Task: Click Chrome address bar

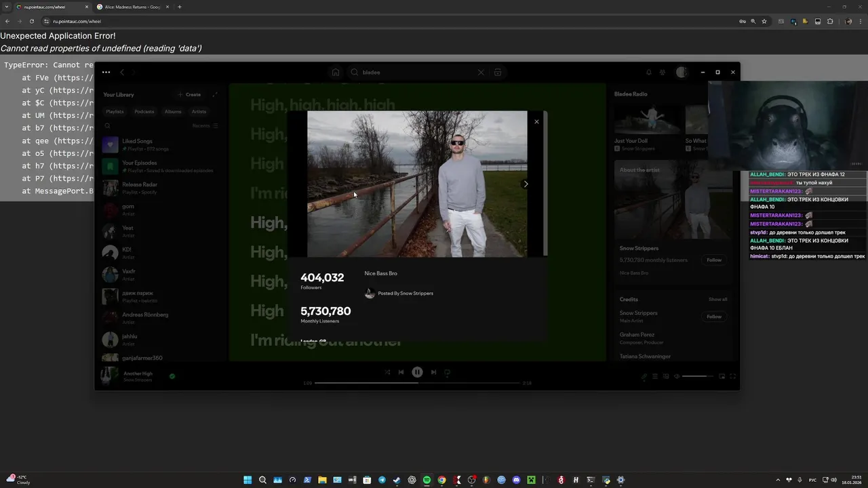Action: click(x=393, y=21)
